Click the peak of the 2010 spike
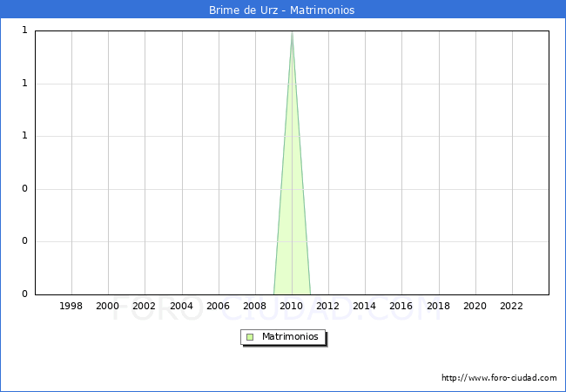The width and height of the screenshot is (566, 392). [292, 32]
